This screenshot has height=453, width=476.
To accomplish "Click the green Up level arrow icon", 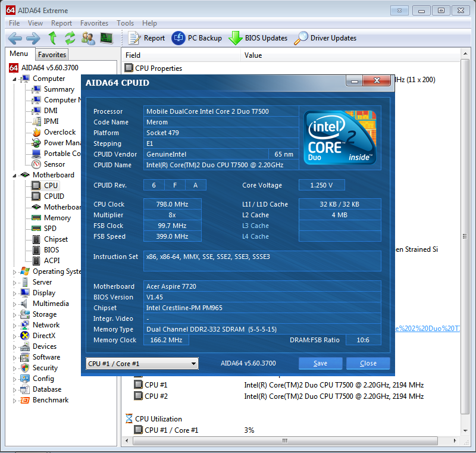I will coord(52,38).
